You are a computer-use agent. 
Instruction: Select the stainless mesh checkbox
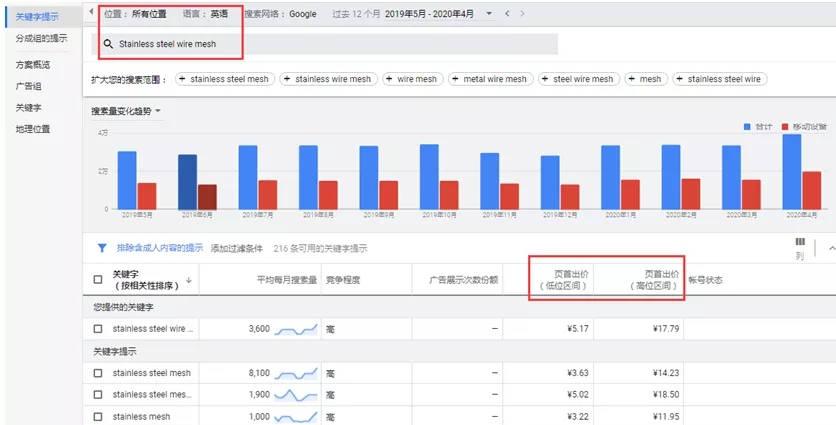pos(98,416)
